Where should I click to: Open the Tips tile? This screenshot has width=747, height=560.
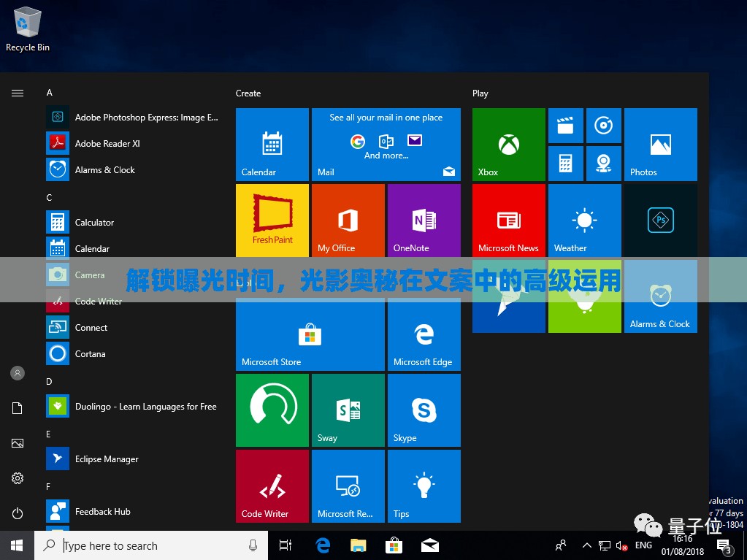pos(424,486)
